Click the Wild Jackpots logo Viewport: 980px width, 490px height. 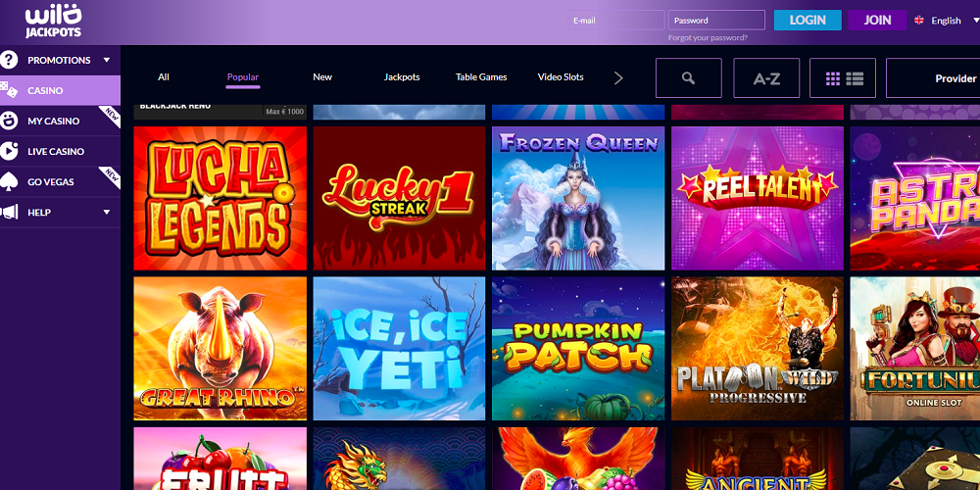coord(54,21)
